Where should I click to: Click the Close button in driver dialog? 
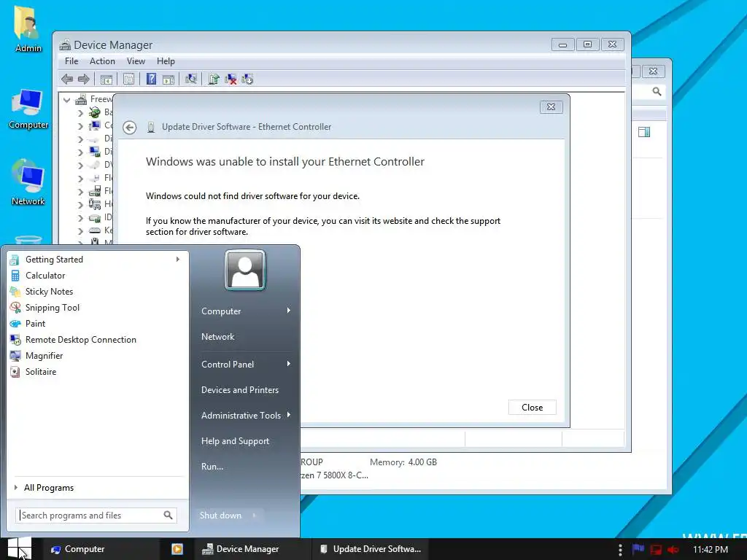click(532, 408)
